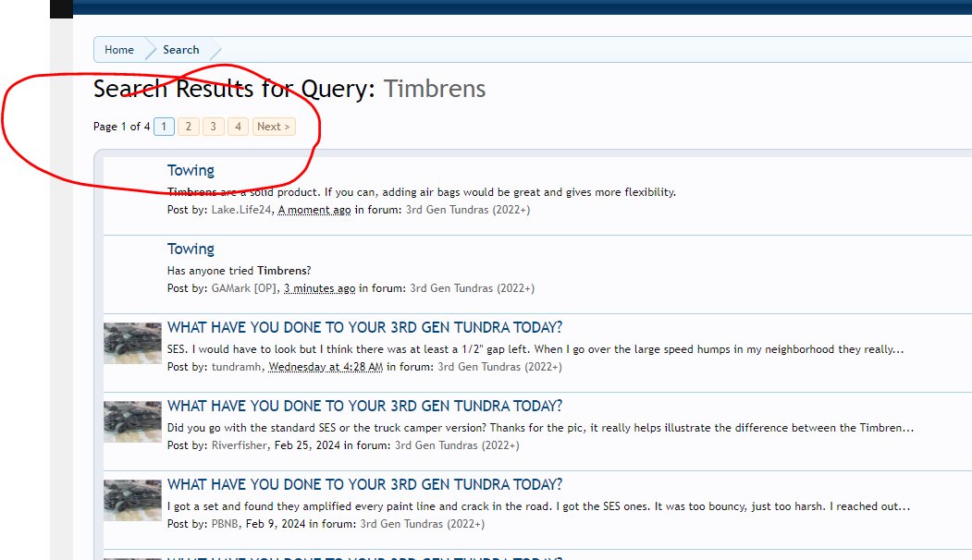
Task: Open the Tundra thread result by PBNB
Action: (x=364, y=484)
